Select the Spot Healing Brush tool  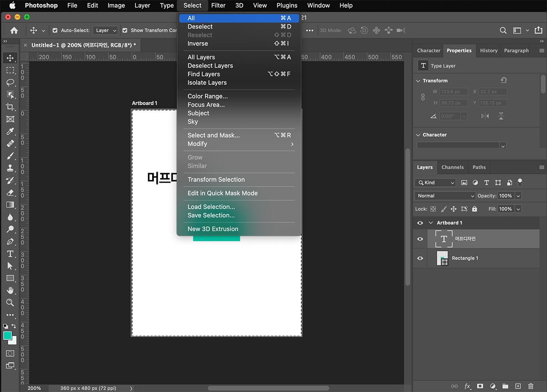point(10,144)
